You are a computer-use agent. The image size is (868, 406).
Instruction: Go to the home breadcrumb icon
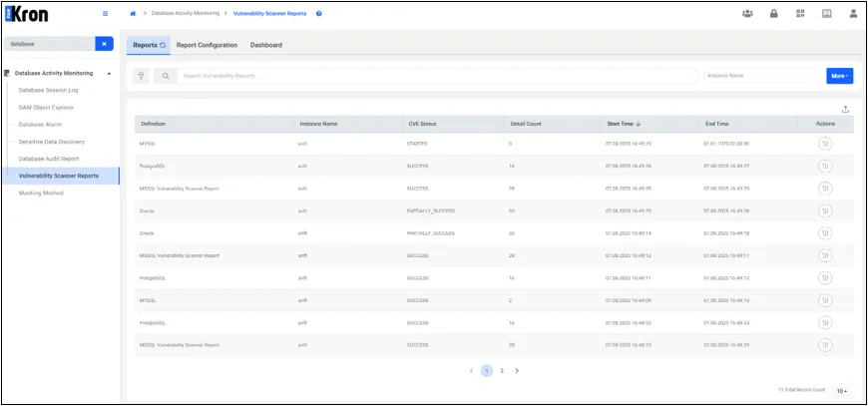coord(133,14)
